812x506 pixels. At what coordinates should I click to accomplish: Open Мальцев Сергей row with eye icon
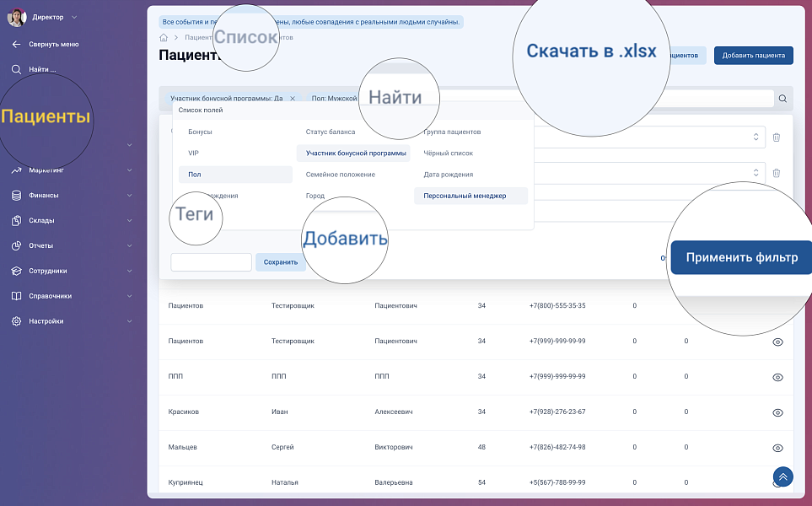click(x=777, y=448)
